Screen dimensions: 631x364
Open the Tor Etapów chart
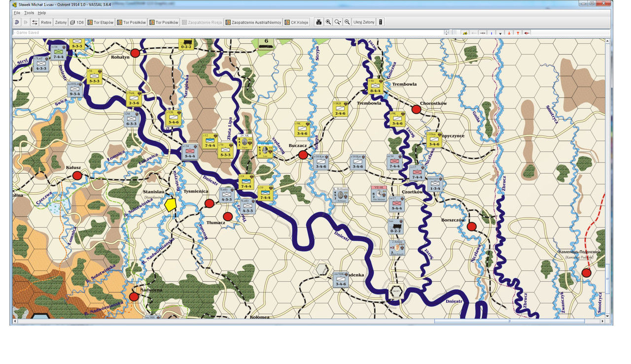101,22
